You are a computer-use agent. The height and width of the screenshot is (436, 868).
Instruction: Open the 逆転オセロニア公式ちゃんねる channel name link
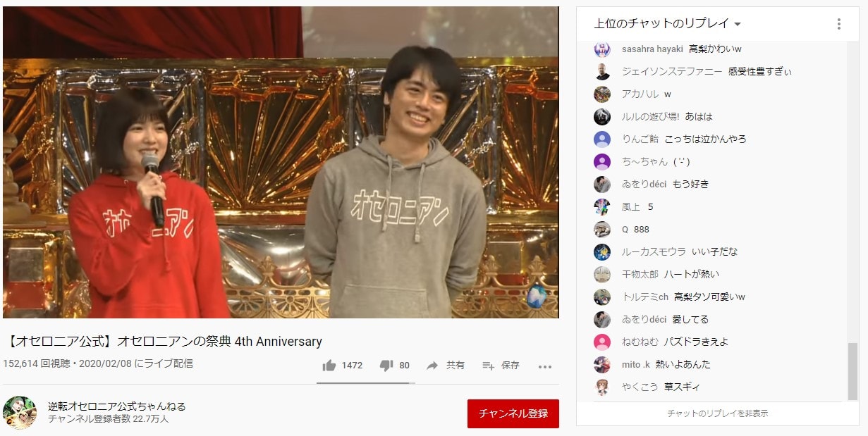(x=116, y=406)
